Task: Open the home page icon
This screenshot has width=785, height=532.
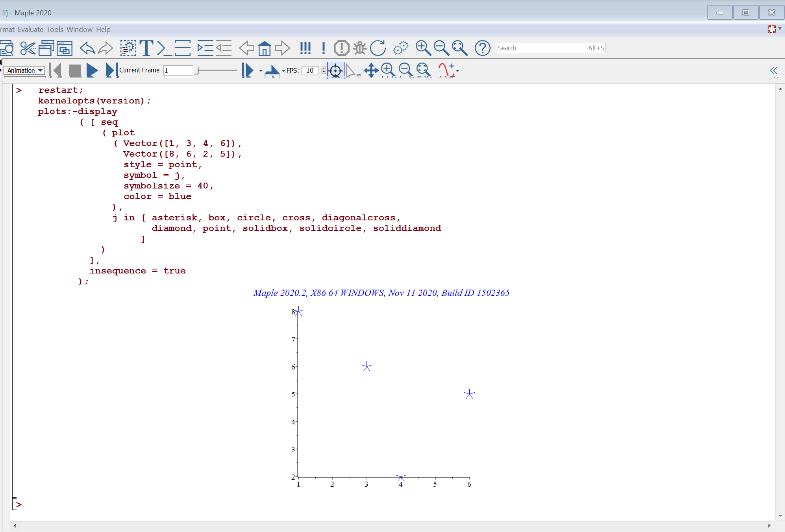Action: pyautogui.click(x=265, y=48)
